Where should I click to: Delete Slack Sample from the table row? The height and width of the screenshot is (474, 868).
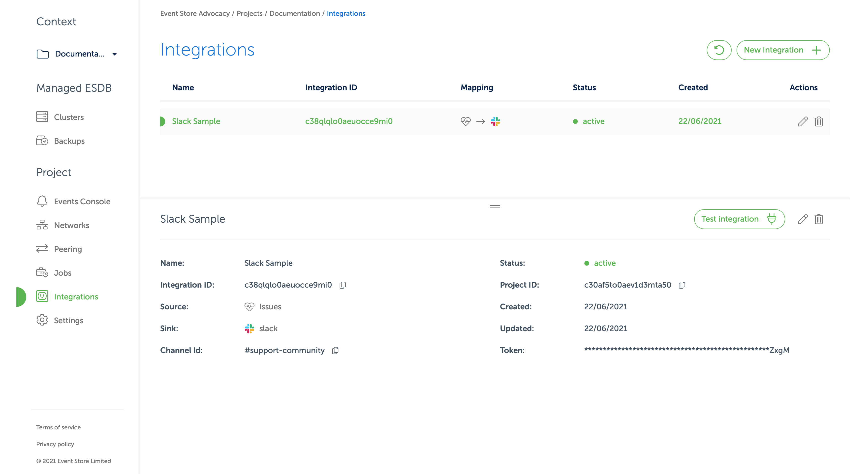coord(819,121)
